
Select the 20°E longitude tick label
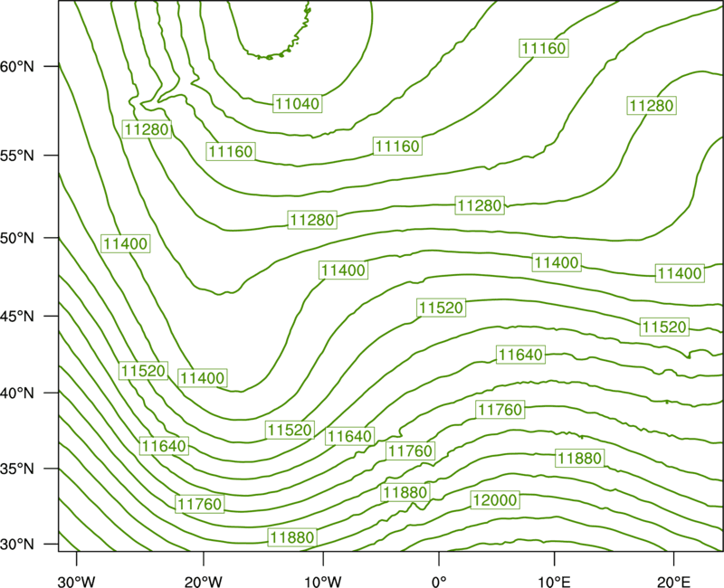[673, 582]
